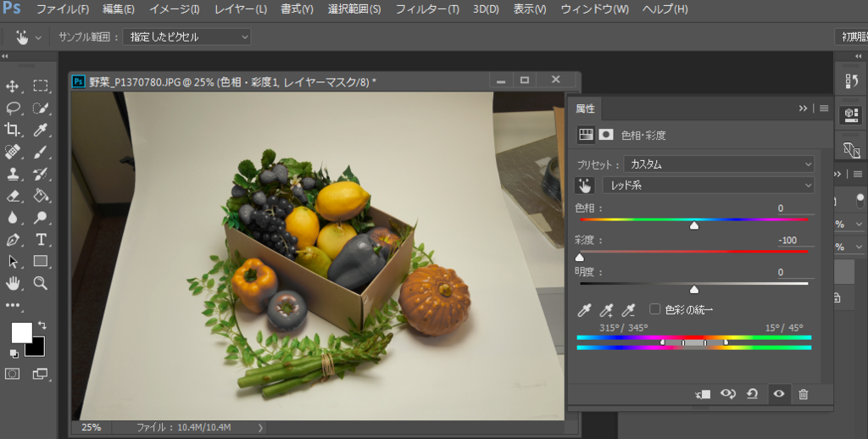View previous state of adjustment

[x=728, y=394]
